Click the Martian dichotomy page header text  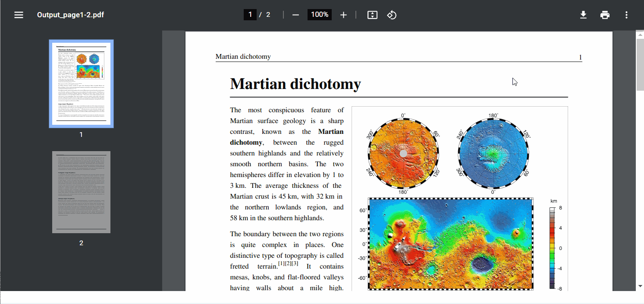pyautogui.click(x=243, y=57)
